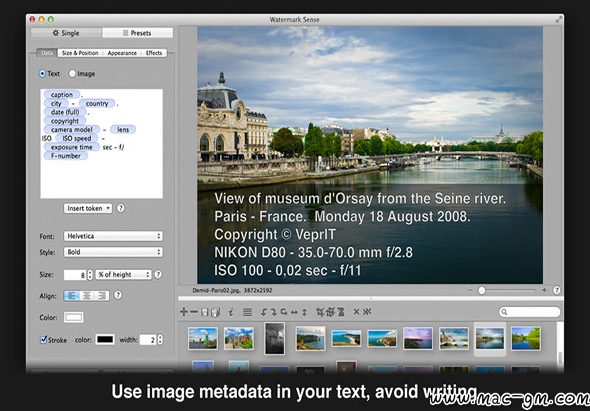
Task: Click the preview zoom slider knob
Action: (482, 291)
